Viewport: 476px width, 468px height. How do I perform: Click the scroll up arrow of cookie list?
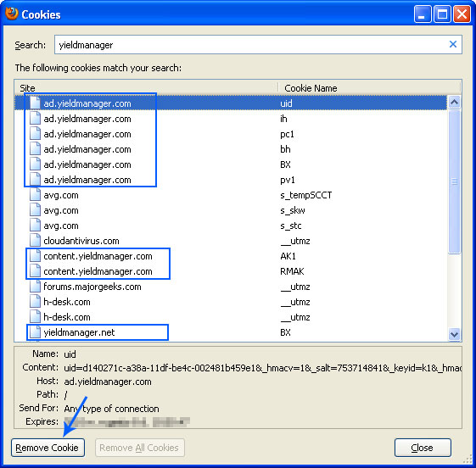click(x=454, y=103)
